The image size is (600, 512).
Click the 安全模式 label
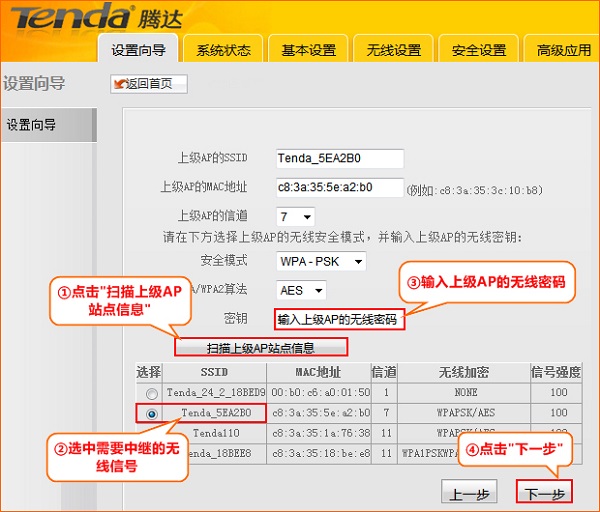click(x=224, y=261)
